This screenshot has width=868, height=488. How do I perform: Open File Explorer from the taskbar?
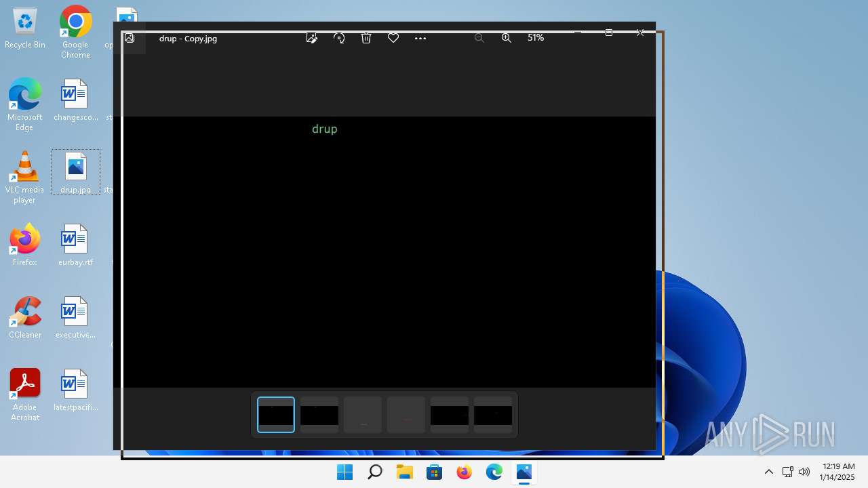tap(404, 472)
